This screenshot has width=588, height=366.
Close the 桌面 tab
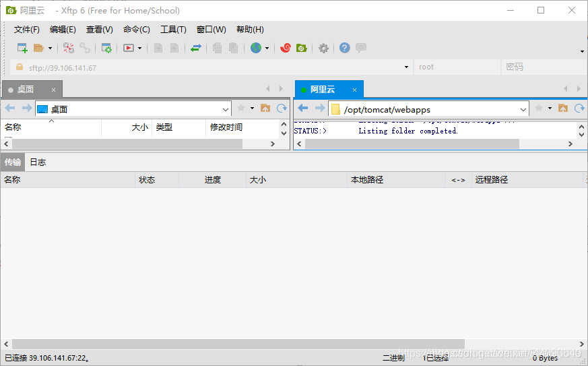pyautogui.click(x=54, y=90)
